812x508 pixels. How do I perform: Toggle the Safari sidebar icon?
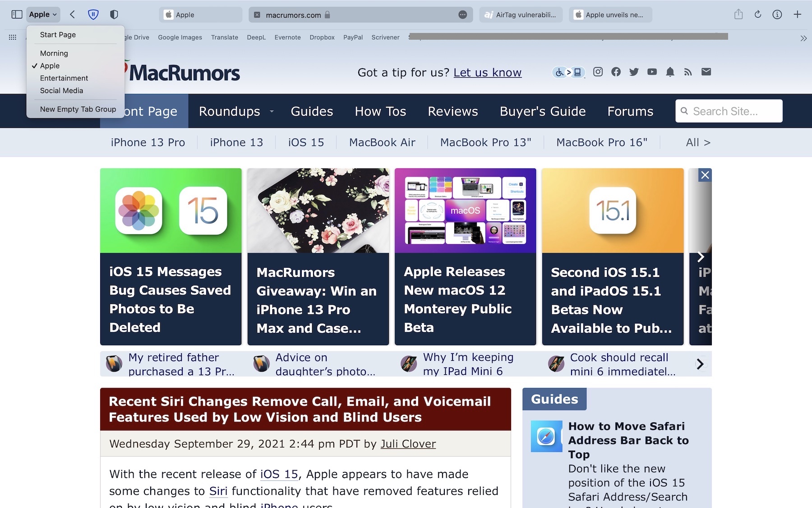pyautogui.click(x=17, y=14)
